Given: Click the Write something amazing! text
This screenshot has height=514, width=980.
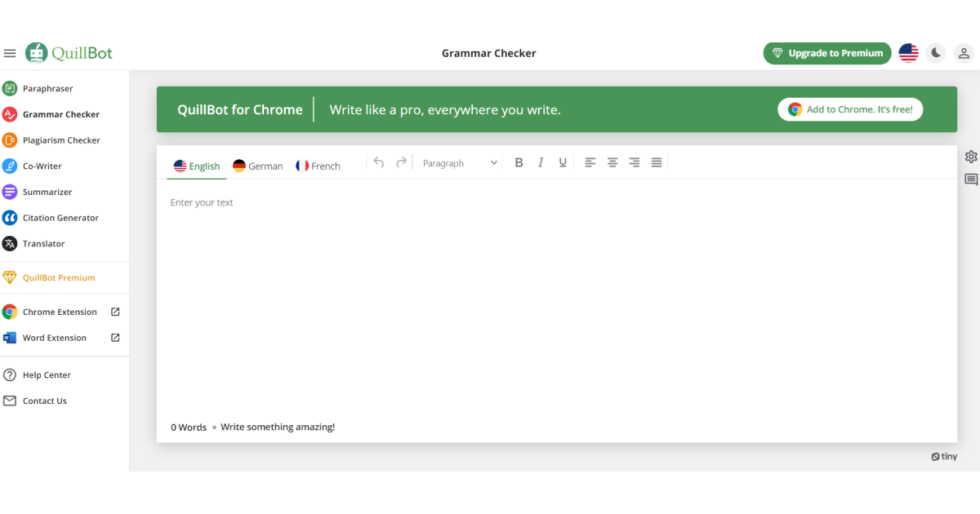Looking at the screenshot, I should 278,427.
